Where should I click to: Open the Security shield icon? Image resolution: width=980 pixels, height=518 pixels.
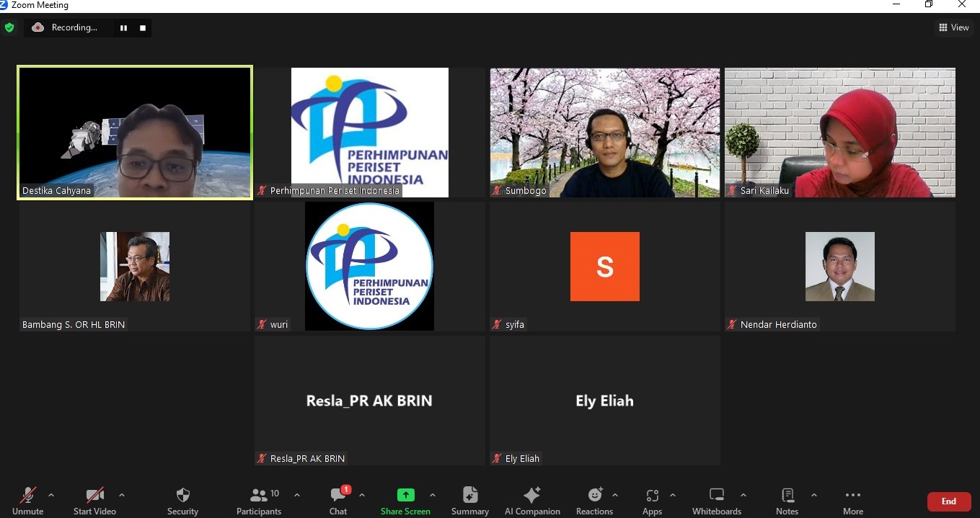(183, 495)
